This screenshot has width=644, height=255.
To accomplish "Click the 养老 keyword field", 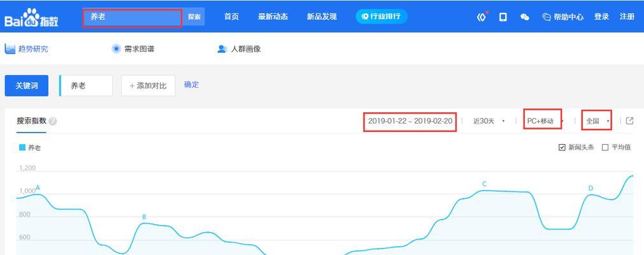I will [86, 85].
